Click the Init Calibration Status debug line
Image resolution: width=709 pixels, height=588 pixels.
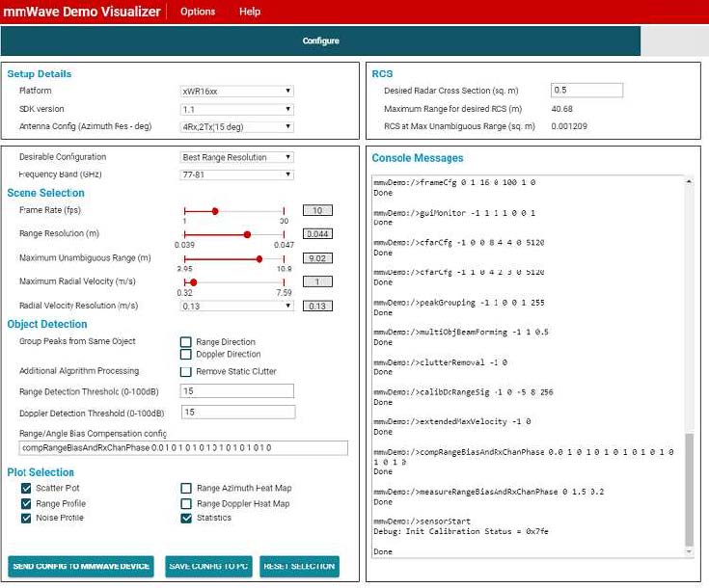pyautogui.click(x=461, y=531)
